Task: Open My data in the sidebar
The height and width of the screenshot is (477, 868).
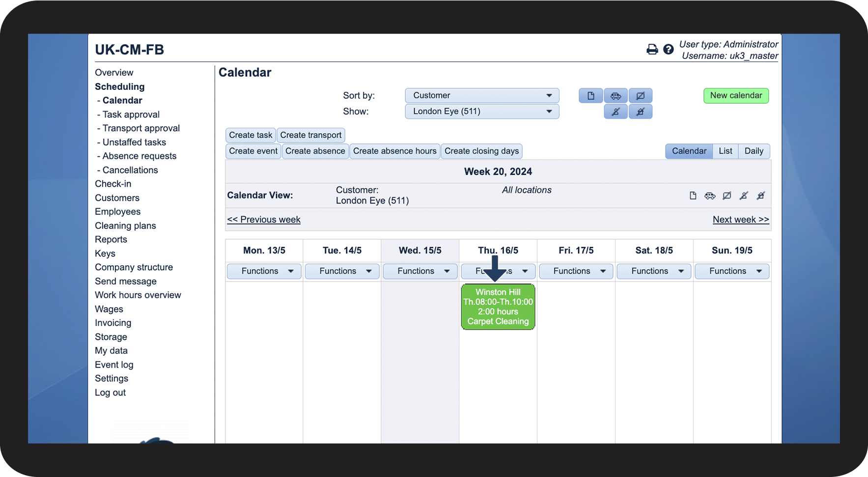Action: tap(112, 351)
